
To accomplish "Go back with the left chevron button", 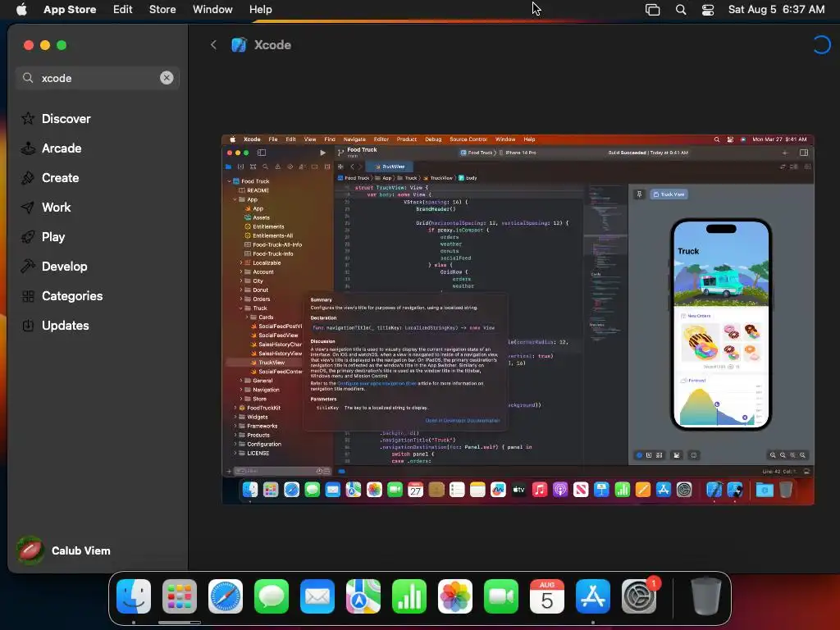I will (213, 44).
